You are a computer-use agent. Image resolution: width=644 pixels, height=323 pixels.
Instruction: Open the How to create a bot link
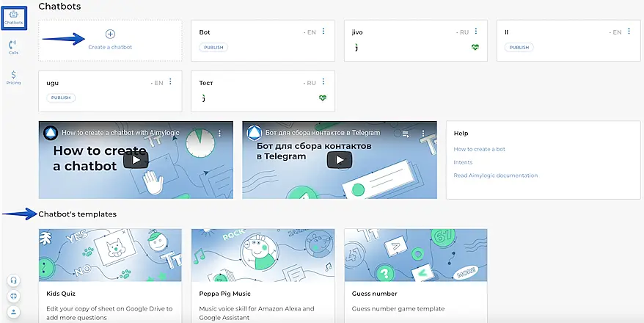tap(479, 149)
